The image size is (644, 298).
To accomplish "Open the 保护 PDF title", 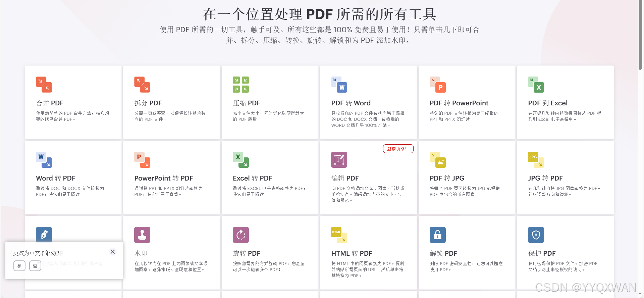I will (542, 253).
